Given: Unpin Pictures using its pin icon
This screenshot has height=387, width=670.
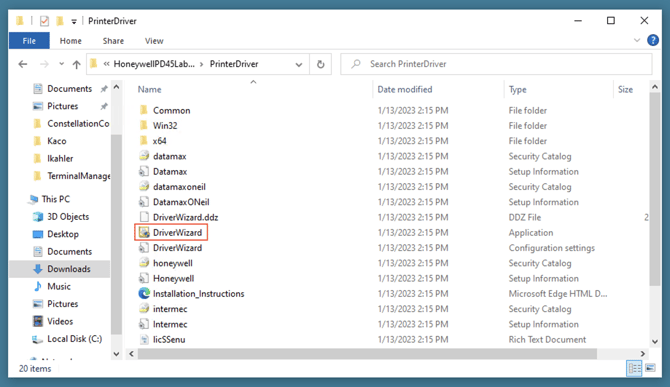Looking at the screenshot, I should pyautogui.click(x=103, y=106).
